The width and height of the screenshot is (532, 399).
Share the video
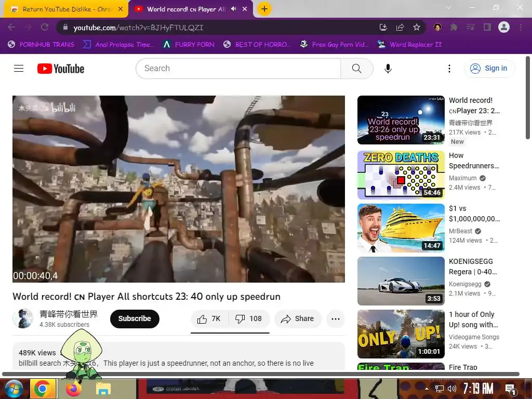click(298, 318)
